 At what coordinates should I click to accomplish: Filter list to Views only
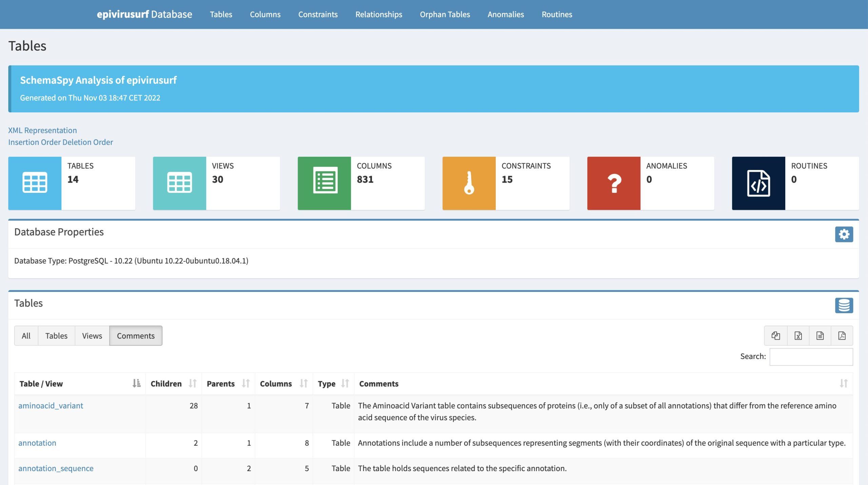pyautogui.click(x=92, y=336)
